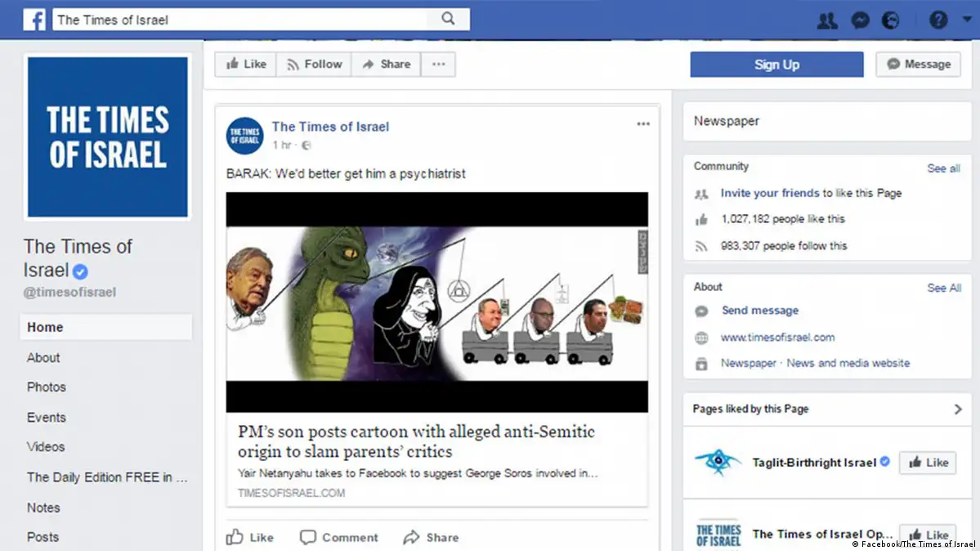The width and height of the screenshot is (980, 551).
Task: Open the Photos section in sidebar
Action: click(x=47, y=387)
